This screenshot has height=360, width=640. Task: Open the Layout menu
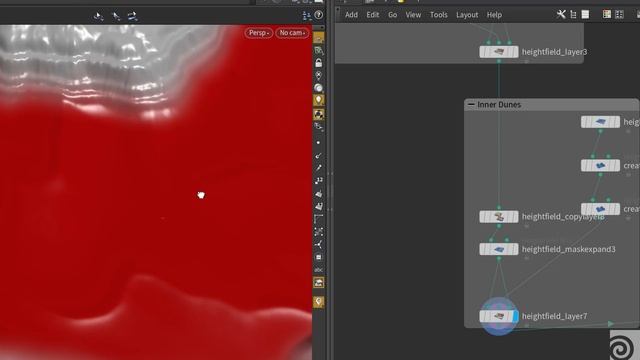(467, 15)
